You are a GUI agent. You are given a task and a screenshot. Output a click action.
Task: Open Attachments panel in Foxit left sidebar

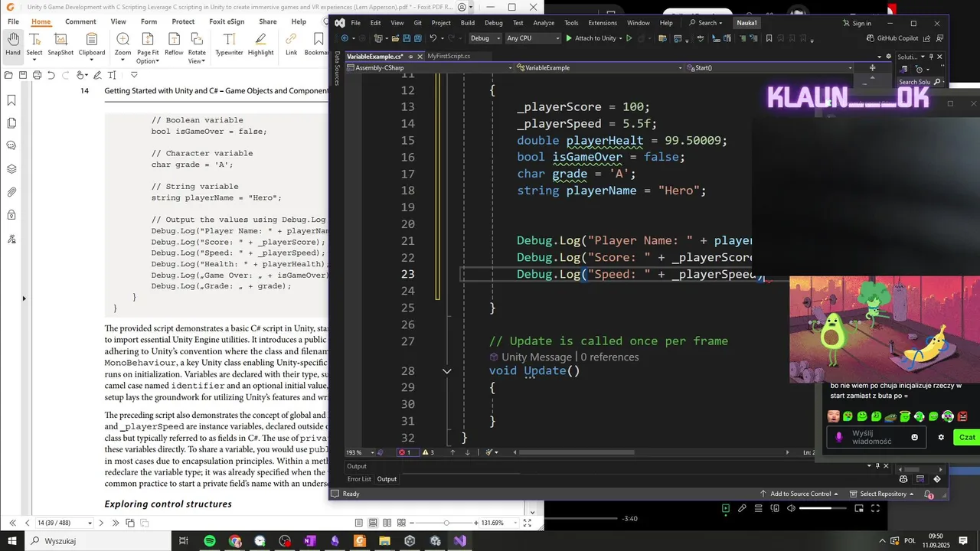11,192
